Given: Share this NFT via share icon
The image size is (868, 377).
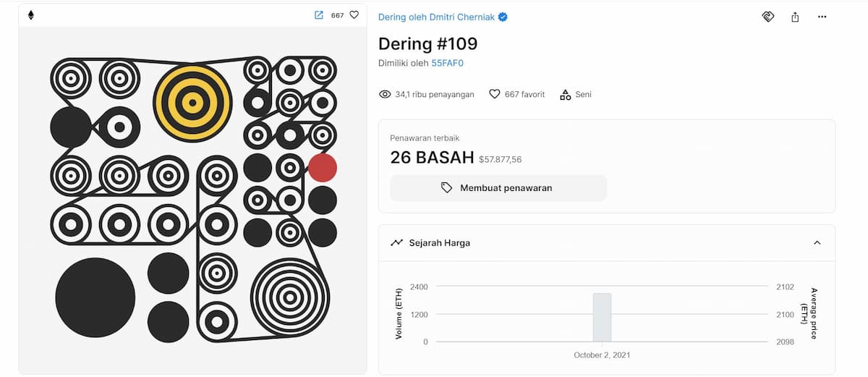Looking at the screenshot, I should [x=795, y=17].
